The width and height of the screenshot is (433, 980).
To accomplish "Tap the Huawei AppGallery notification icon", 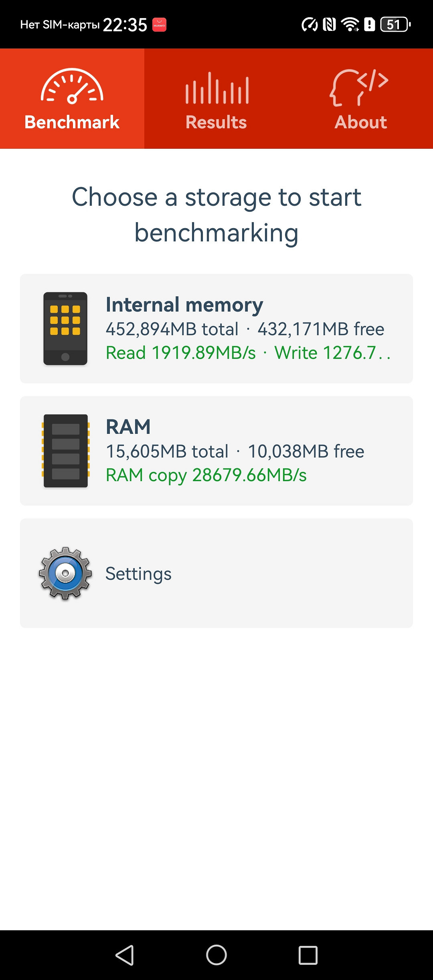I will point(160,25).
